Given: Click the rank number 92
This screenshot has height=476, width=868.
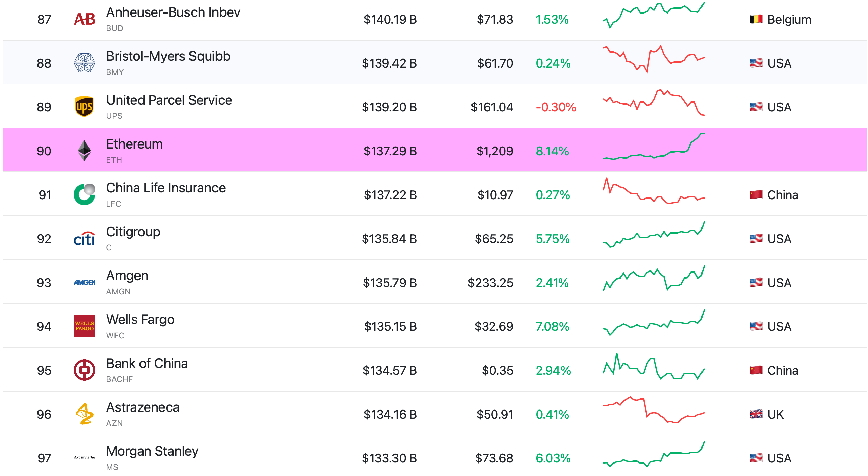Looking at the screenshot, I should (44, 239).
